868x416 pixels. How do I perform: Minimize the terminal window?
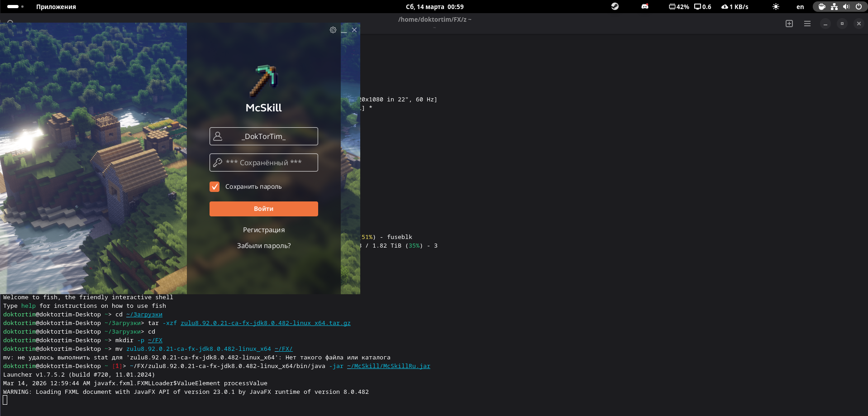tap(825, 24)
